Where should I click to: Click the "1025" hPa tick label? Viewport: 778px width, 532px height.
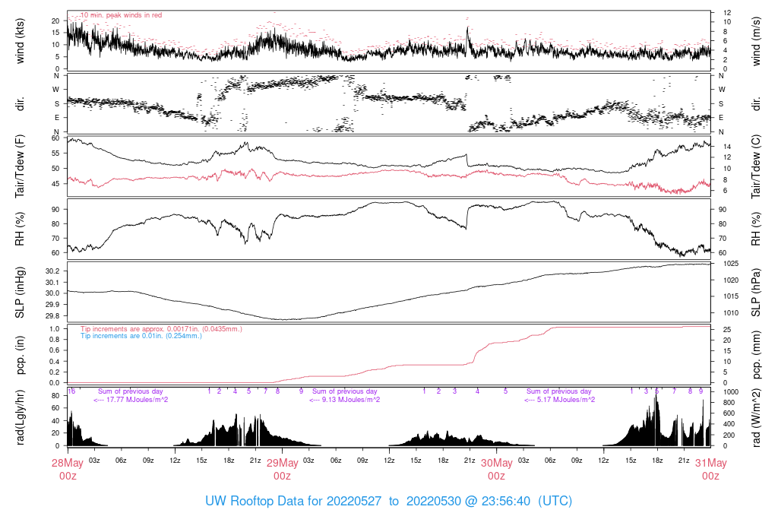(x=732, y=264)
